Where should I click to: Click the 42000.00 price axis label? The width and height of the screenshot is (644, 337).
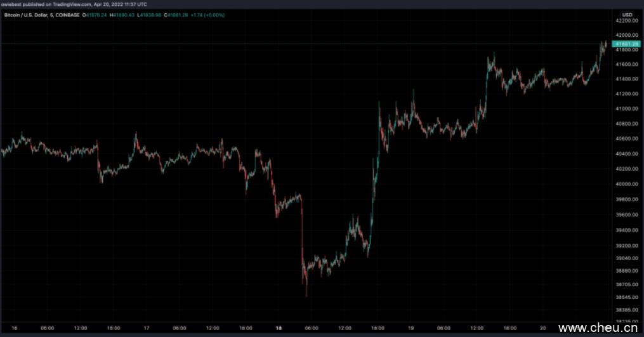[x=626, y=35]
